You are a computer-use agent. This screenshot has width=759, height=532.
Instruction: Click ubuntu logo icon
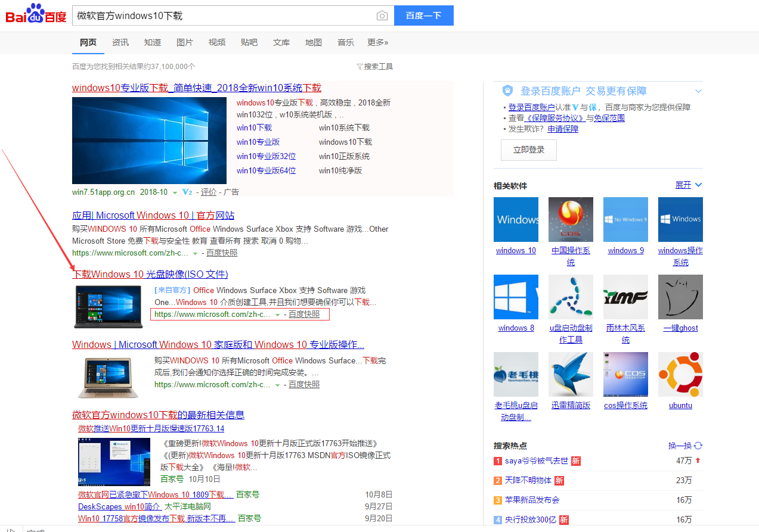pos(680,374)
